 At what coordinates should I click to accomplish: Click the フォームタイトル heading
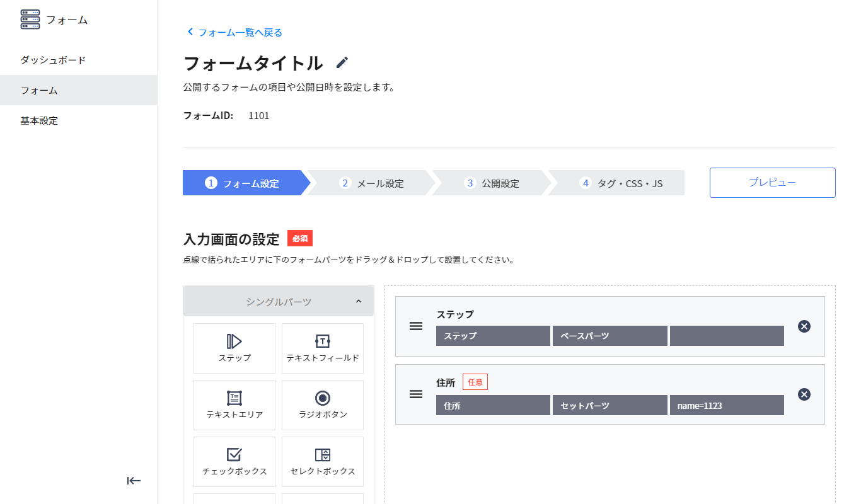253,63
